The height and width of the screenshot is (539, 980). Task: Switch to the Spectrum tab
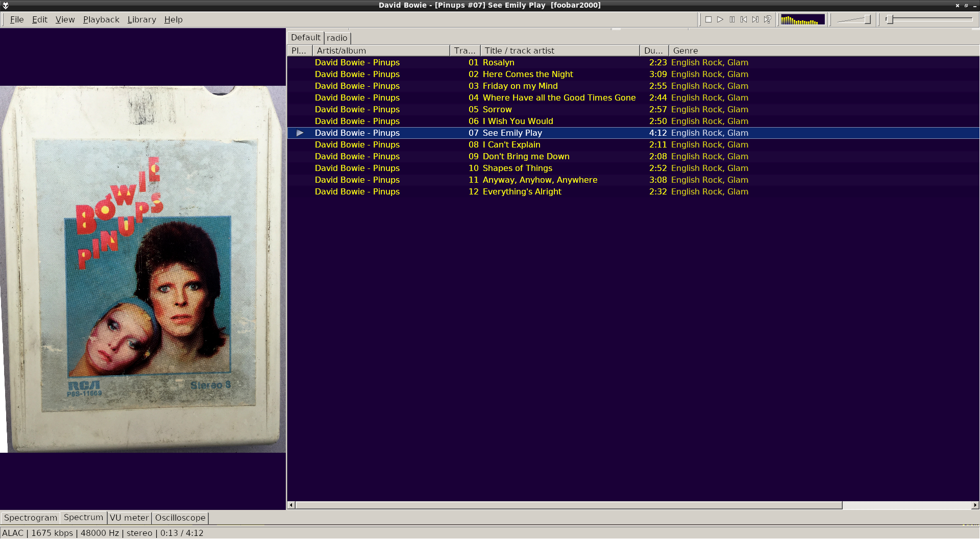pos(83,517)
